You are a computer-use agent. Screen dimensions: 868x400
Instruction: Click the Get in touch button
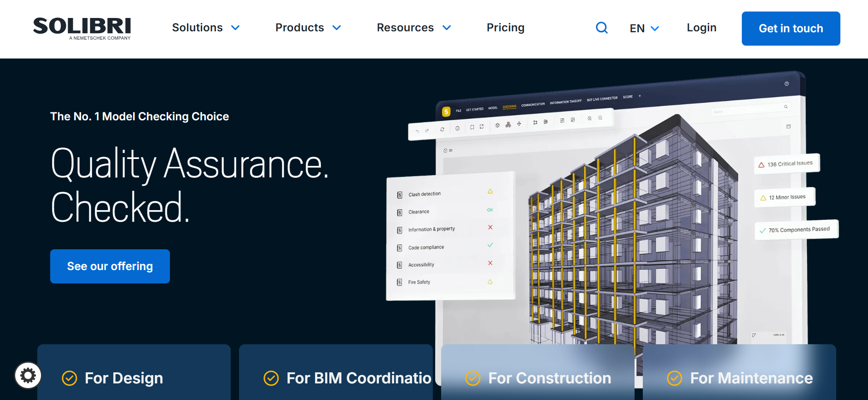tap(791, 29)
